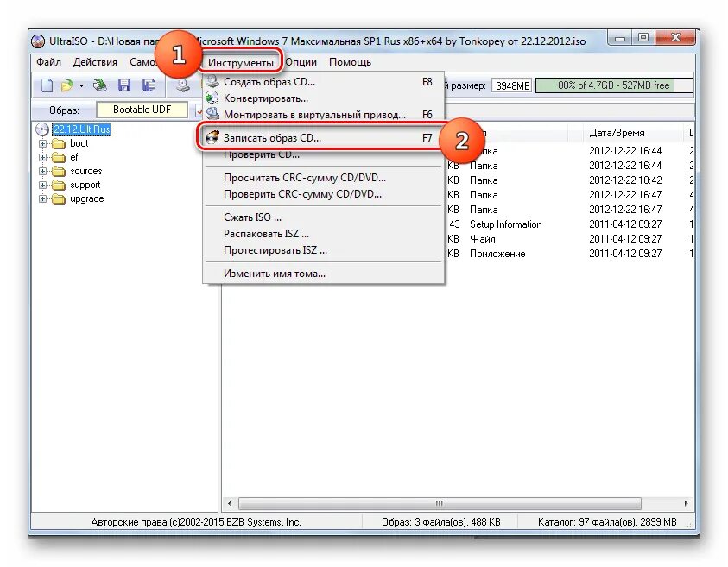728x567 pixels.
Task: Open the Помощь menu
Action: (350, 62)
